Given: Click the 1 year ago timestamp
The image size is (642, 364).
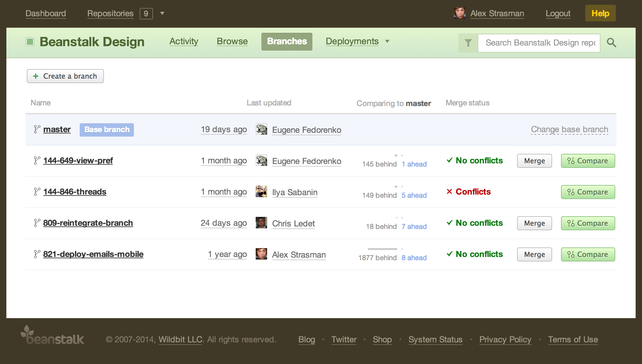Looking at the screenshot, I should tap(228, 254).
